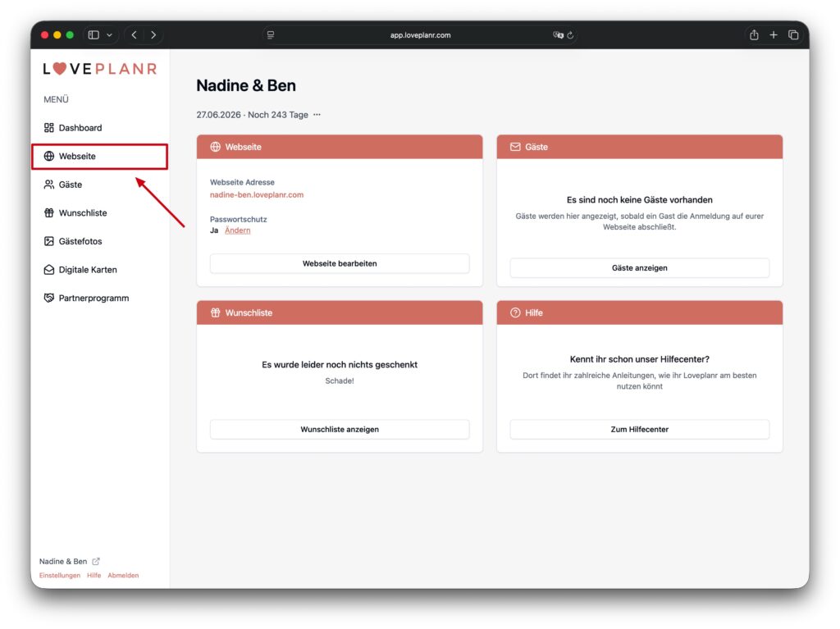The width and height of the screenshot is (840, 629).
Task: Click the Gäste anzeigen button
Action: click(639, 268)
